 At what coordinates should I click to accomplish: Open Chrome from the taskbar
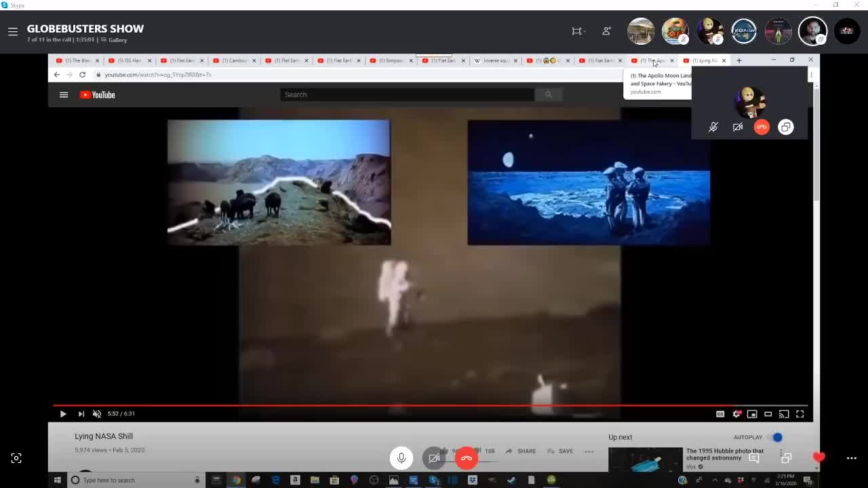236,480
